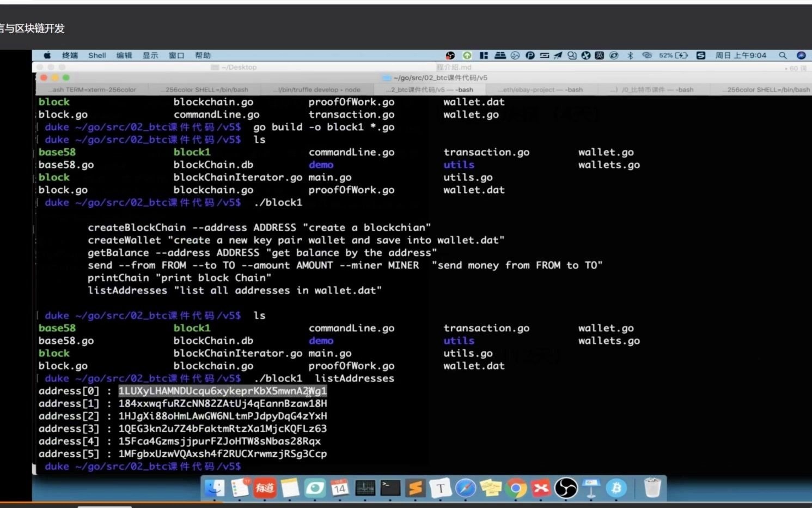Click the ~/go/src/02_btc课件代码/v5 window title

point(440,78)
